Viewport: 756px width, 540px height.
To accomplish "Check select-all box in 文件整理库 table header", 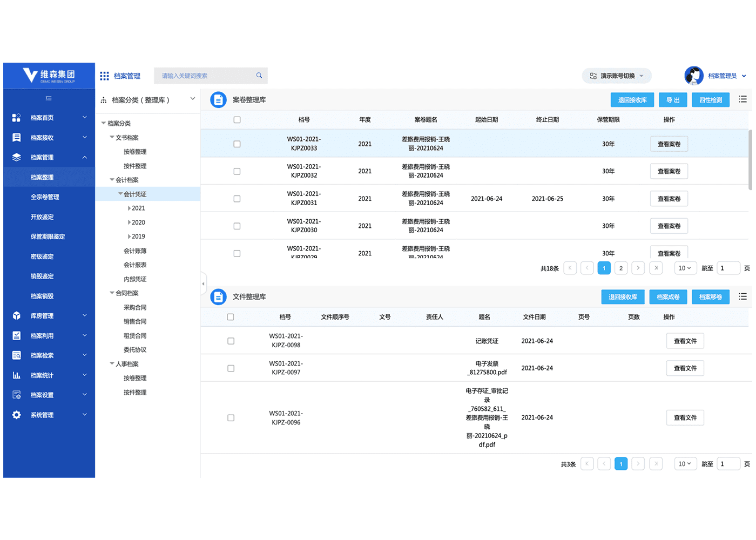I will [231, 317].
